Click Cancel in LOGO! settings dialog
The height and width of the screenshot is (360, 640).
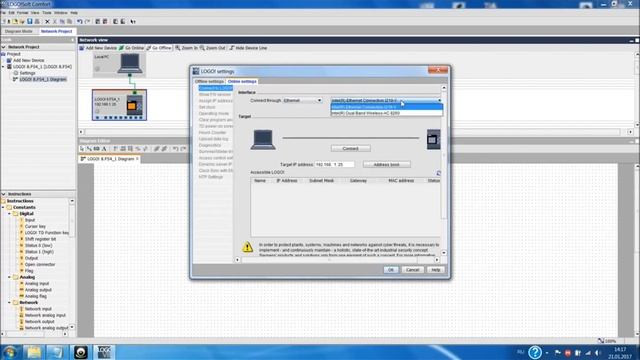413,270
